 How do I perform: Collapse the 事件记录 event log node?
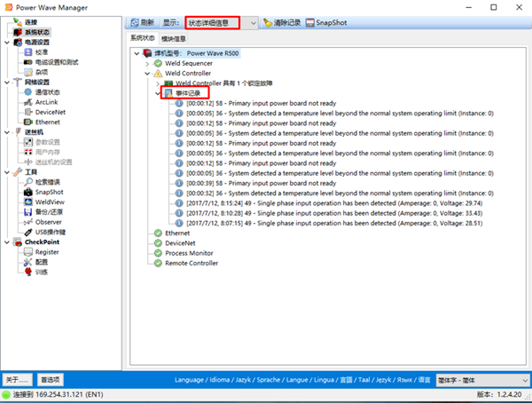158,93
